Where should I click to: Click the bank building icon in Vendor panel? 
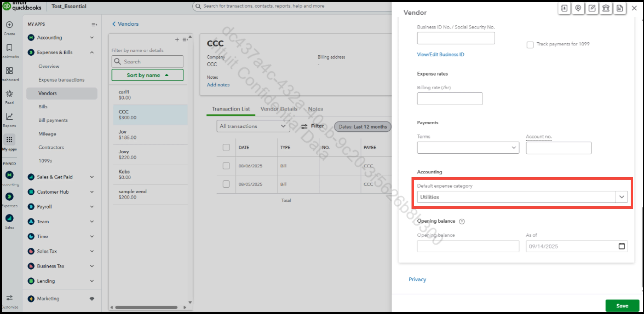[606, 8]
